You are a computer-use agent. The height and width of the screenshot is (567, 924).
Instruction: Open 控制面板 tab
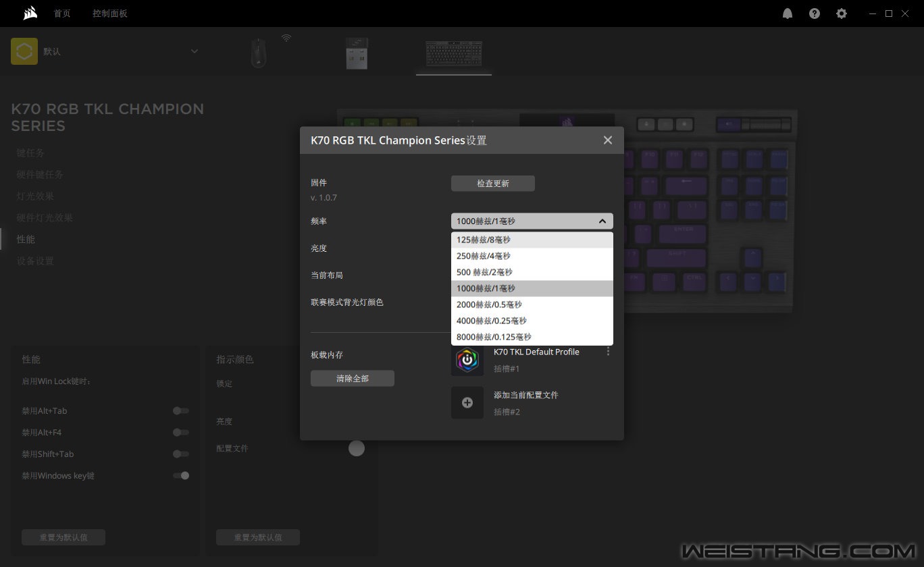click(110, 13)
